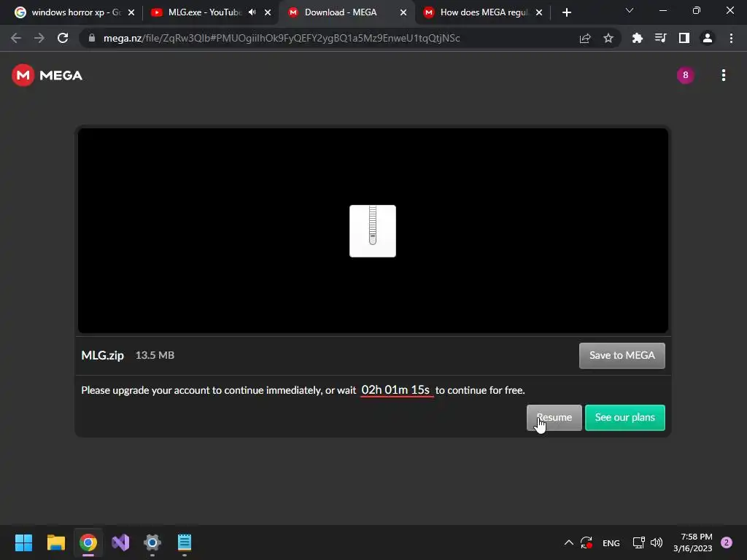Open the notification center badge showing 2
The height and width of the screenshot is (560, 747).
pos(727,542)
